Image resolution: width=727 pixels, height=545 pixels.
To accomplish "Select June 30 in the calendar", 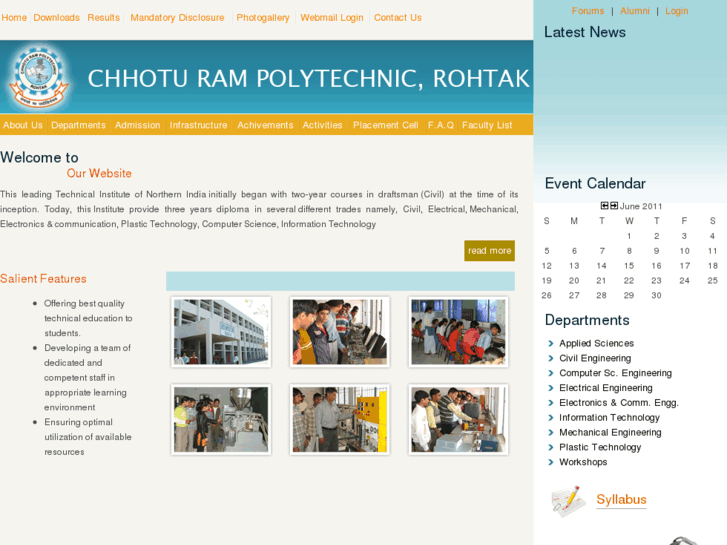I will [x=656, y=295].
